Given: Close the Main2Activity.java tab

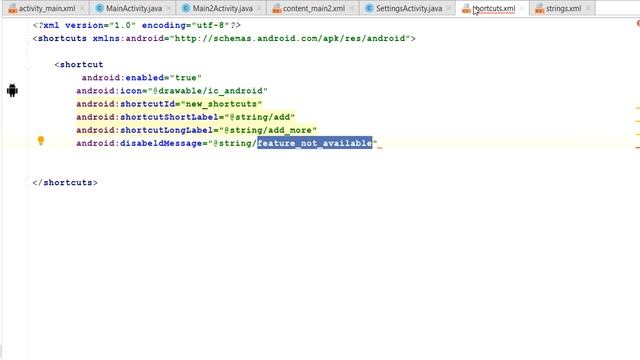Looking at the screenshot, I should (259, 8).
